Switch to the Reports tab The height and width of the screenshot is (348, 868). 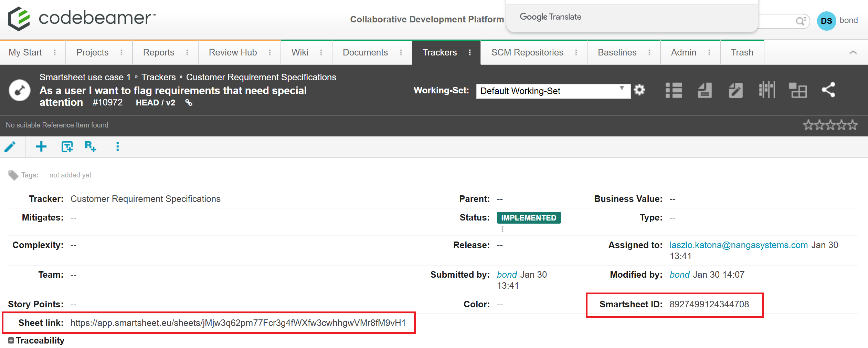click(159, 52)
